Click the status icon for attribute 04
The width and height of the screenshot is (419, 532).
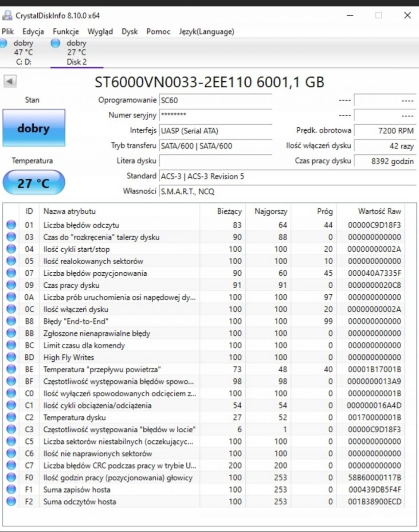11,249
